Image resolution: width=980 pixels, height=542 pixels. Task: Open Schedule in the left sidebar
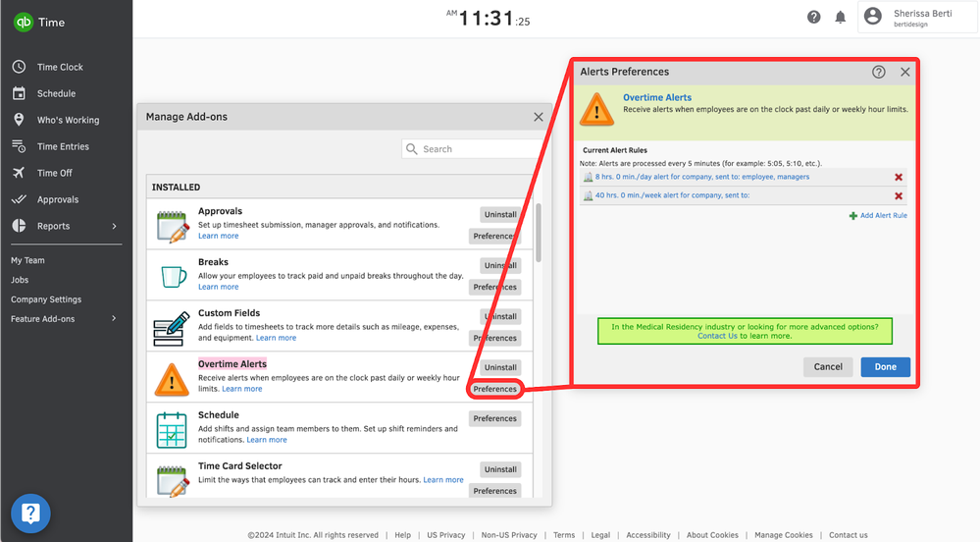[56, 93]
